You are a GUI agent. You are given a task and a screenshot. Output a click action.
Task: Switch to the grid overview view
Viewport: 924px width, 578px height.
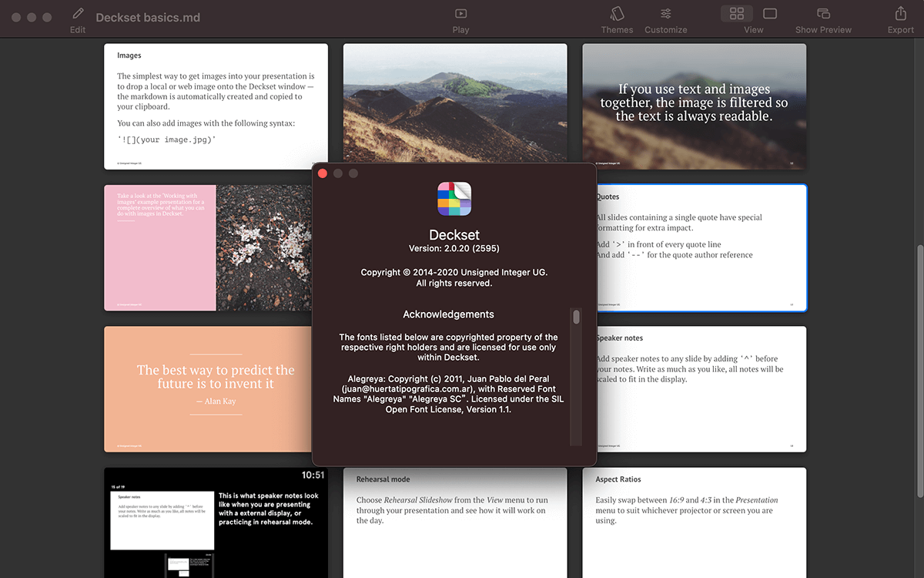[737, 14]
